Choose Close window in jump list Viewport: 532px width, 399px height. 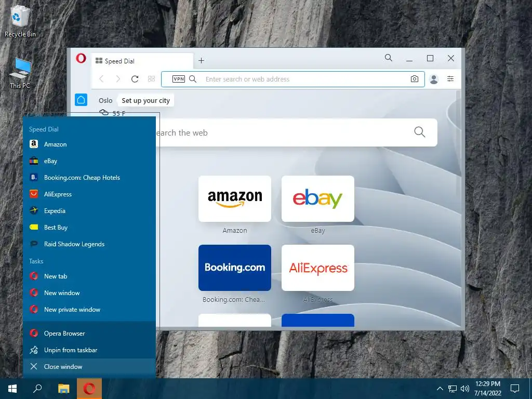pos(89,366)
